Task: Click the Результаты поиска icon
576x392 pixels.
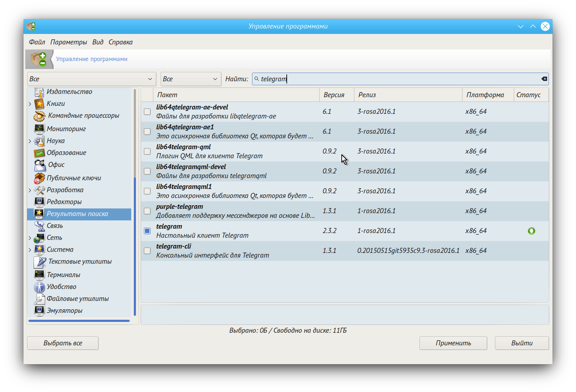Action: point(39,214)
